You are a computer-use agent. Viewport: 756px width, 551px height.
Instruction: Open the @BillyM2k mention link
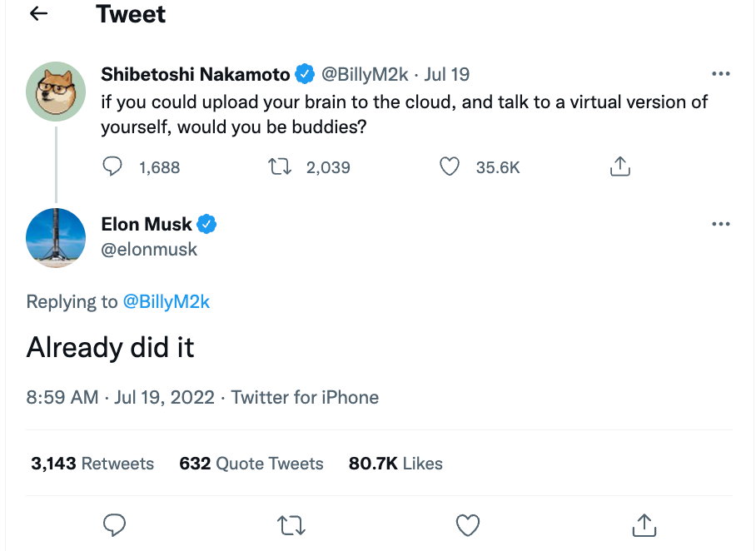pos(167,302)
